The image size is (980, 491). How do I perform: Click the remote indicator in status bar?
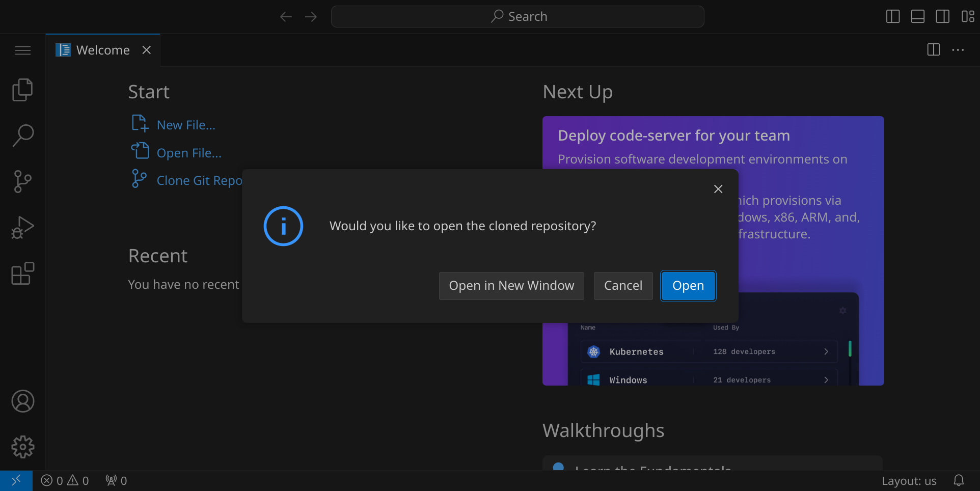[16, 480]
